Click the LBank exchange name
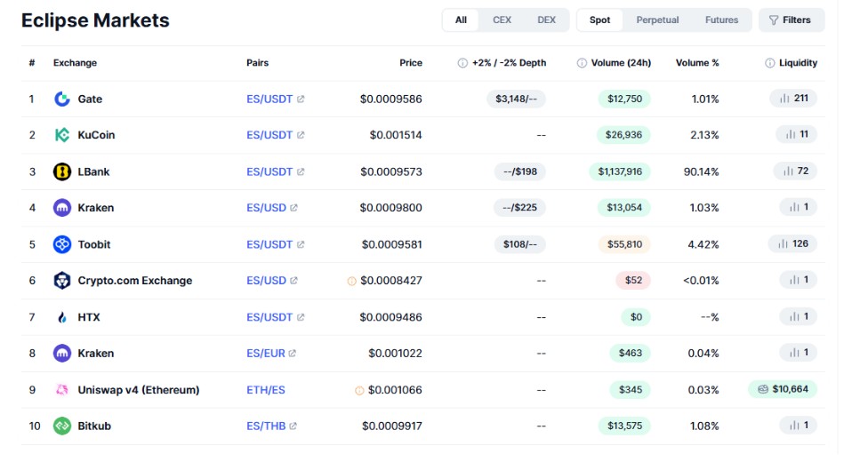The image size is (868, 462). (x=93, y=171)
